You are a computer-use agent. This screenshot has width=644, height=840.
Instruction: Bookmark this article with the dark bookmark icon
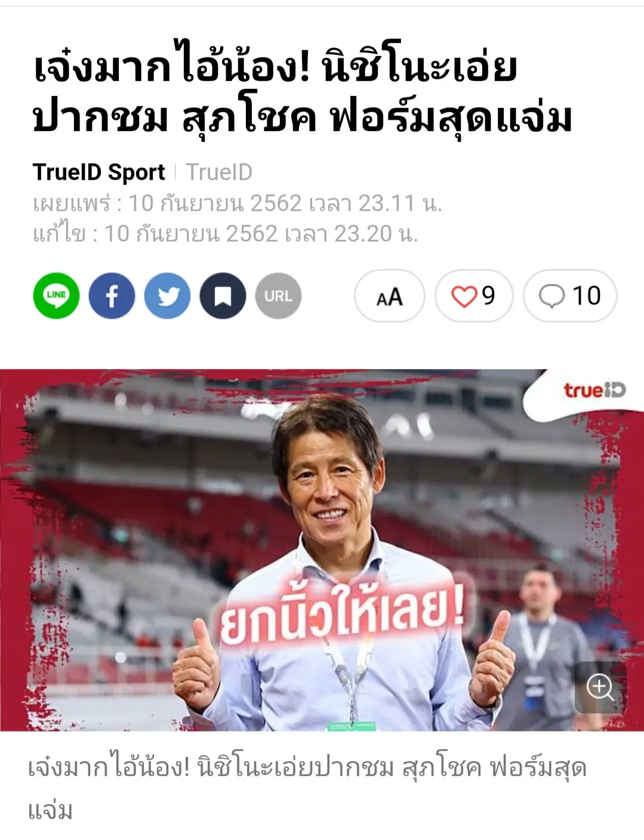[223, 296]
